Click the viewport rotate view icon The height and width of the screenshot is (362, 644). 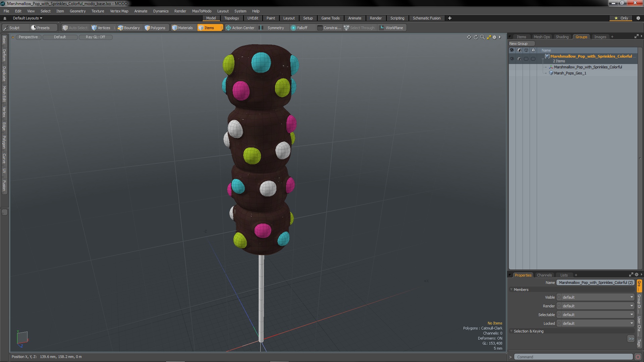[x=476, y=37]
